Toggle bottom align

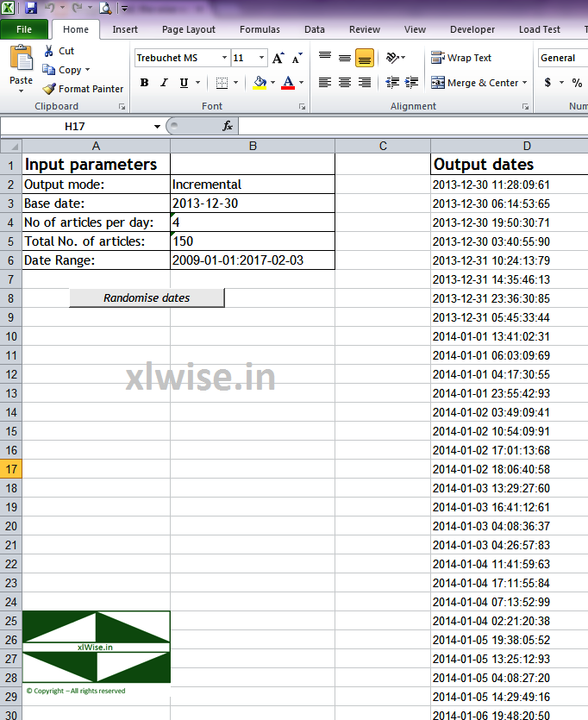(365, 58)
